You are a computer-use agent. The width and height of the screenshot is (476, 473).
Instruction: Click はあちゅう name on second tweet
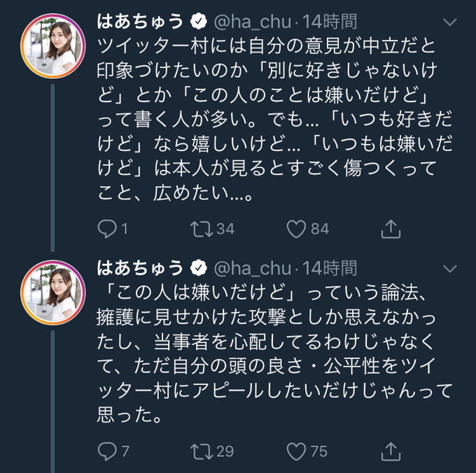click(x=140, y=268)
